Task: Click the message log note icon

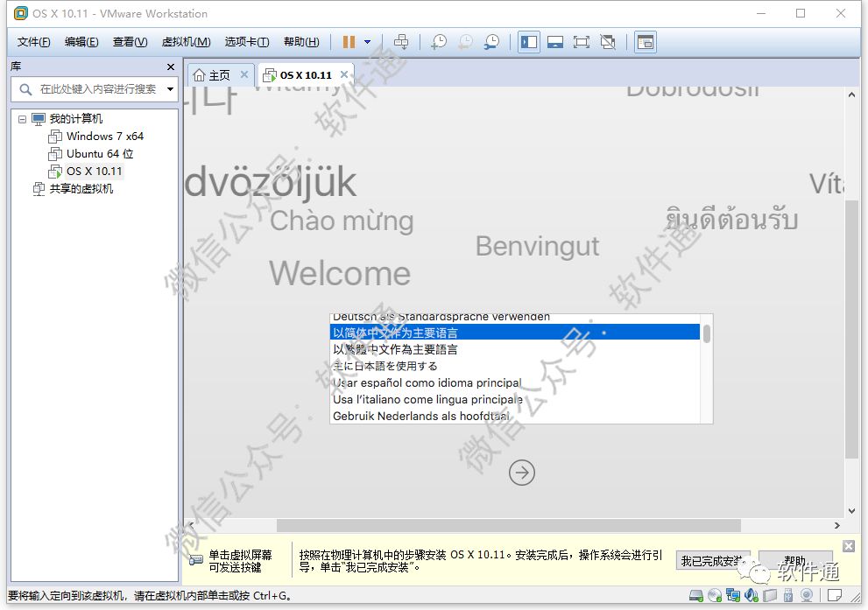Action: 835,596
